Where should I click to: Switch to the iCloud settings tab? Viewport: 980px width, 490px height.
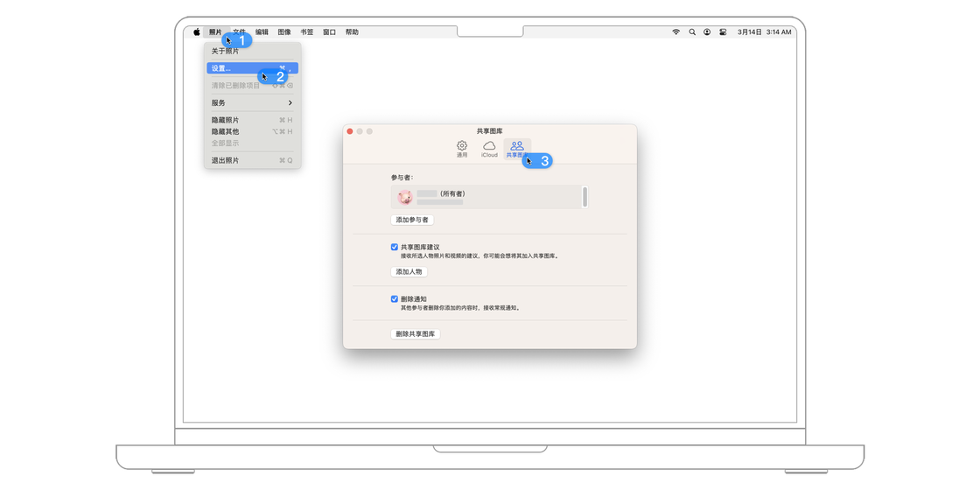[x=489, y=149]
